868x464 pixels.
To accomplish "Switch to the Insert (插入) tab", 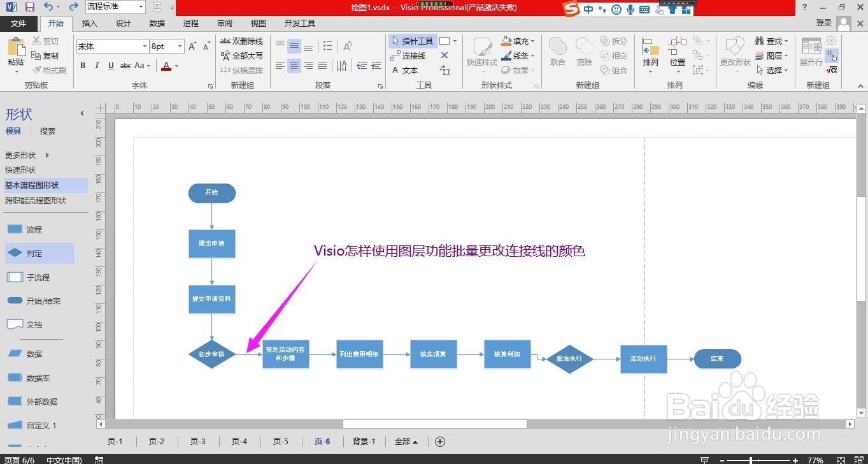I will point(90,24).
